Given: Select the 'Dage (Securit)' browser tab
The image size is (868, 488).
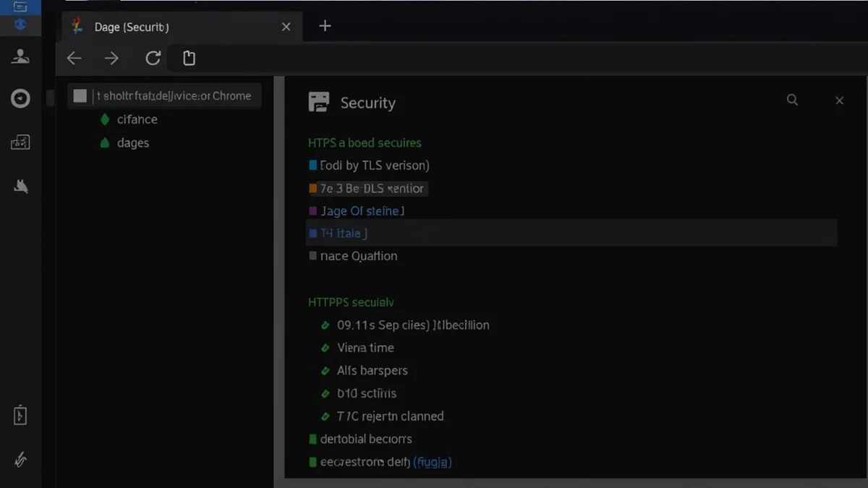Looking at the screenshot, I should [181, 27].
